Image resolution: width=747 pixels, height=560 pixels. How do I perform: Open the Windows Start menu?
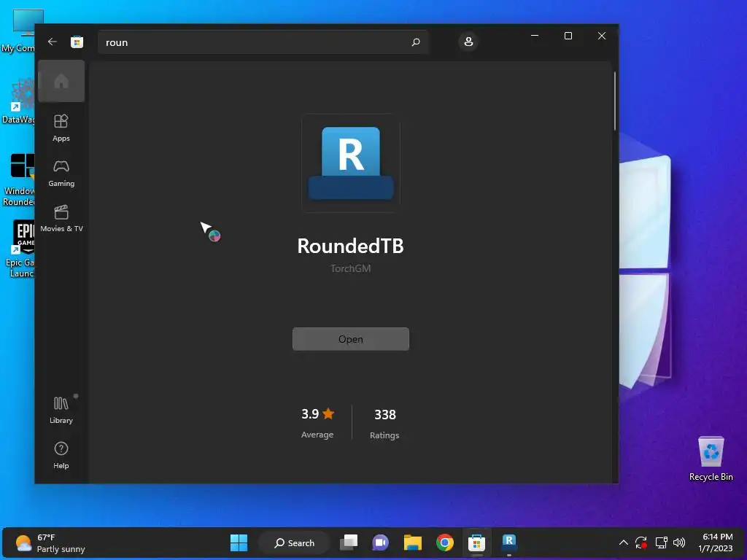point(239,542)
